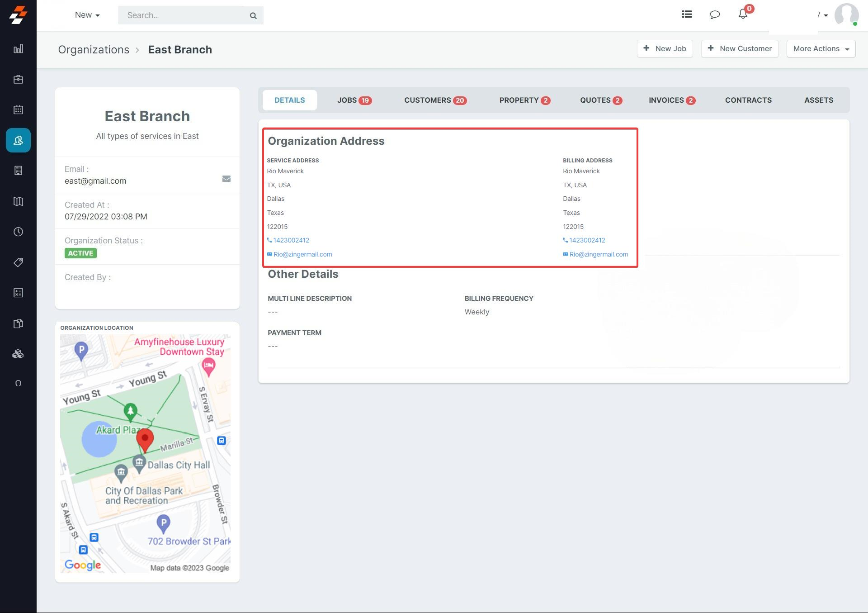Open the map icon in sidebar
Screen dimensions: 868x613
click(x=18, y=201)
